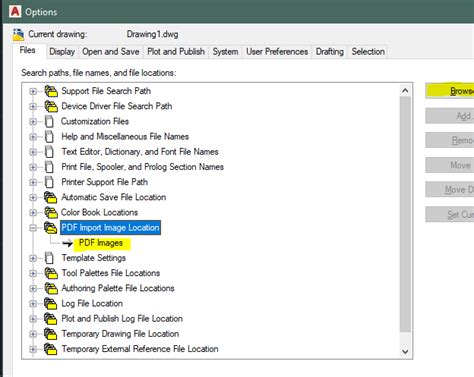Viewport: 474px width, 377px height.
Task: Click the Tool Palettes File Locations folder icon
Action: pyautogui.click(x=51, y=273)
